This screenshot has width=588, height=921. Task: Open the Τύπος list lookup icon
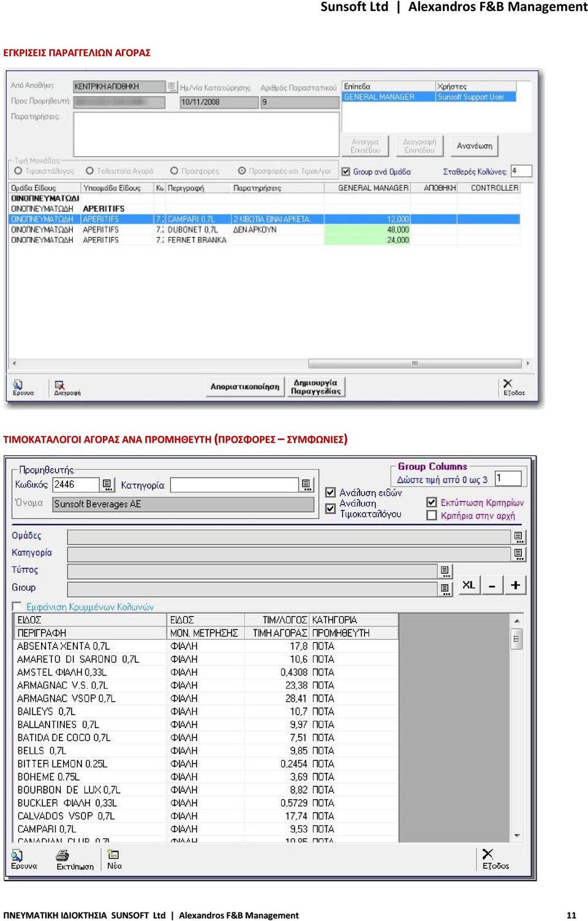click(445, 571)
